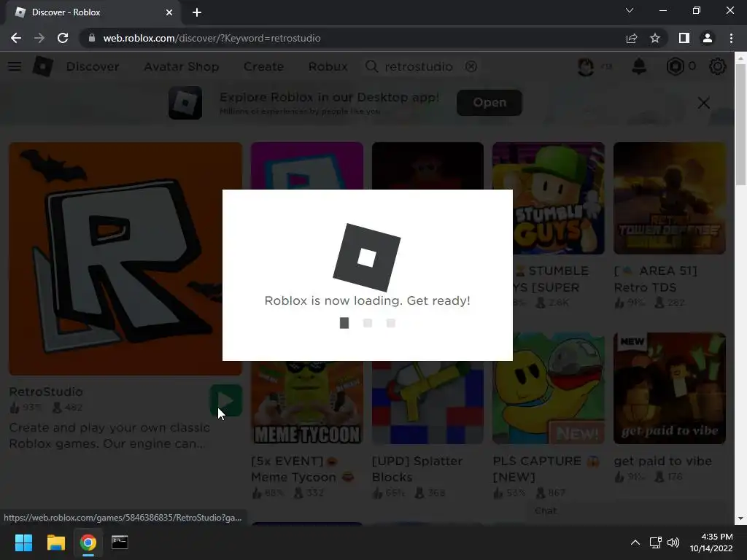Open Chrome profile icon

[x=708, y=38]
